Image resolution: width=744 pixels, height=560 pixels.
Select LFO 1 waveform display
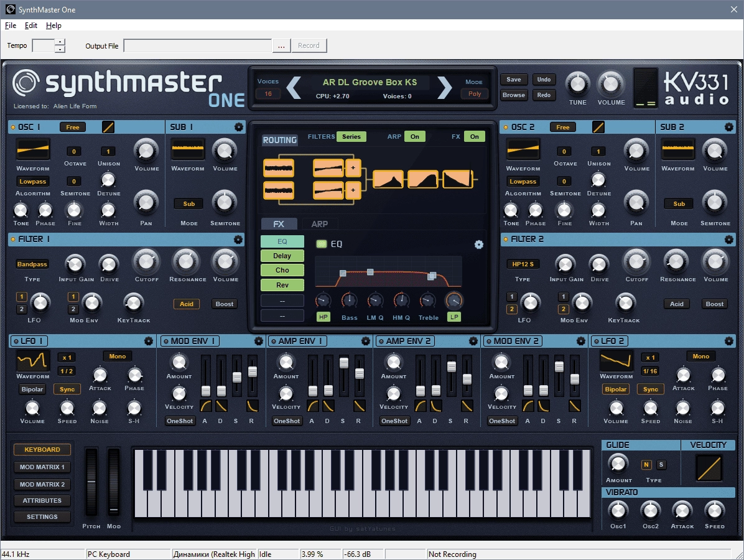(x=33, y=361)
